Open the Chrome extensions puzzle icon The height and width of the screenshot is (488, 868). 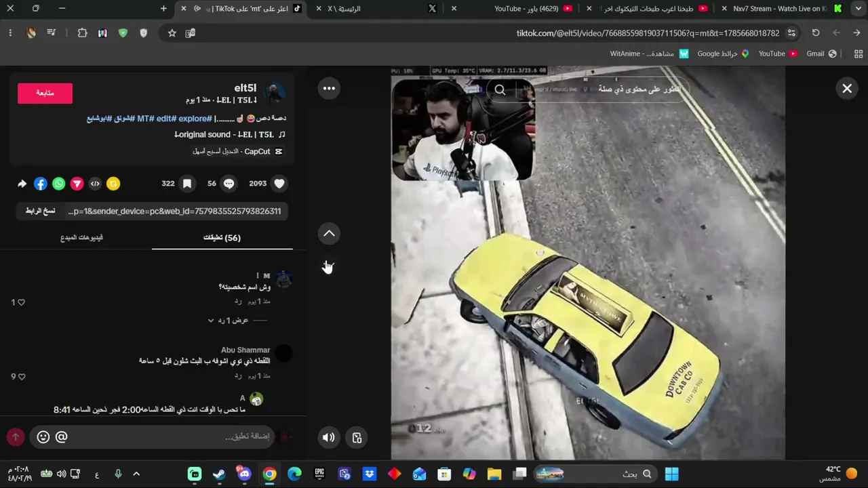click(83, 33)
